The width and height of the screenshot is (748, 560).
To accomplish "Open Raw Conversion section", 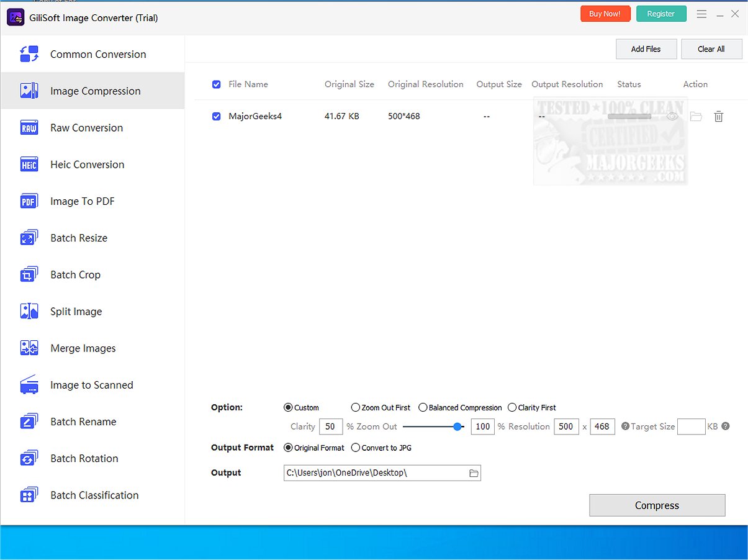I will pos(92,127).
